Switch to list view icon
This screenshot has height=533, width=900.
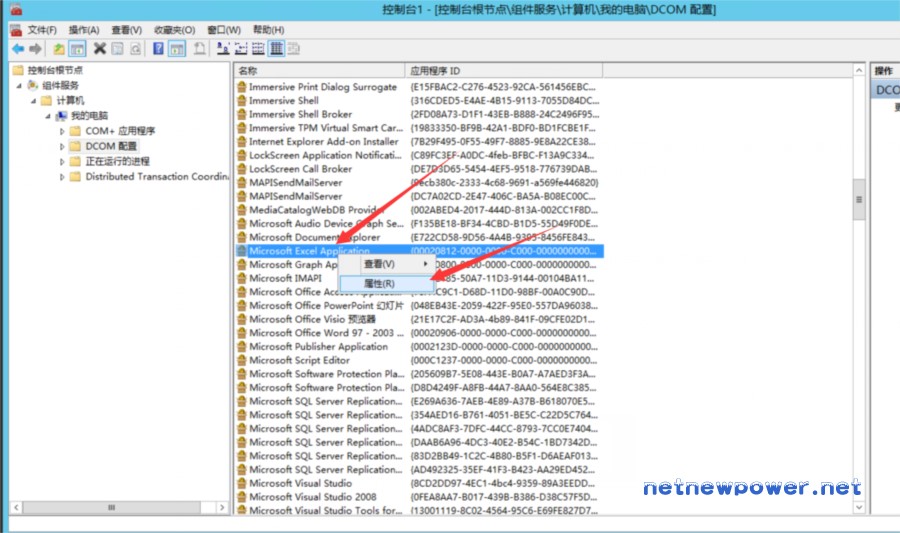258,49
